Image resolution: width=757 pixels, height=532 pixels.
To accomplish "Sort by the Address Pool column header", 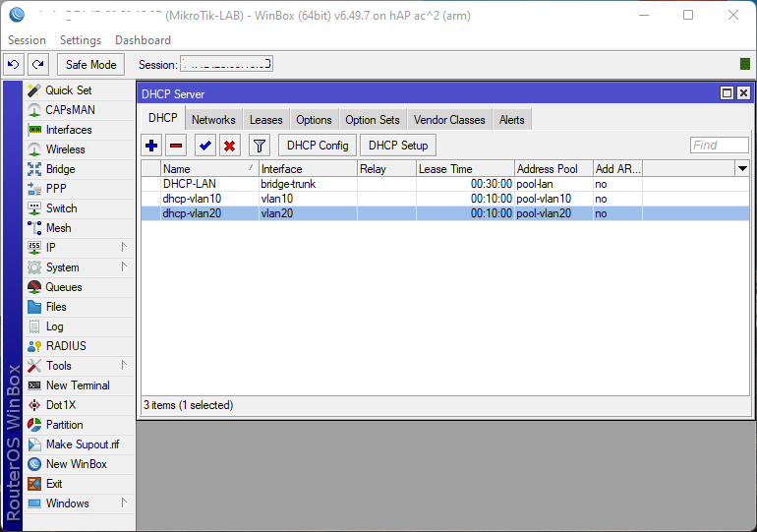I will pyautogui.click(x=553, y=169).
